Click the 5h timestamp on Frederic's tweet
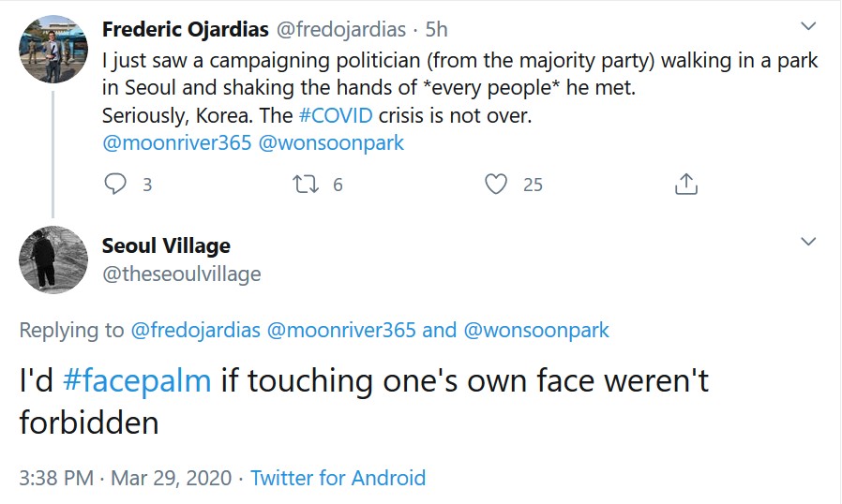 (x=436, y=29)
